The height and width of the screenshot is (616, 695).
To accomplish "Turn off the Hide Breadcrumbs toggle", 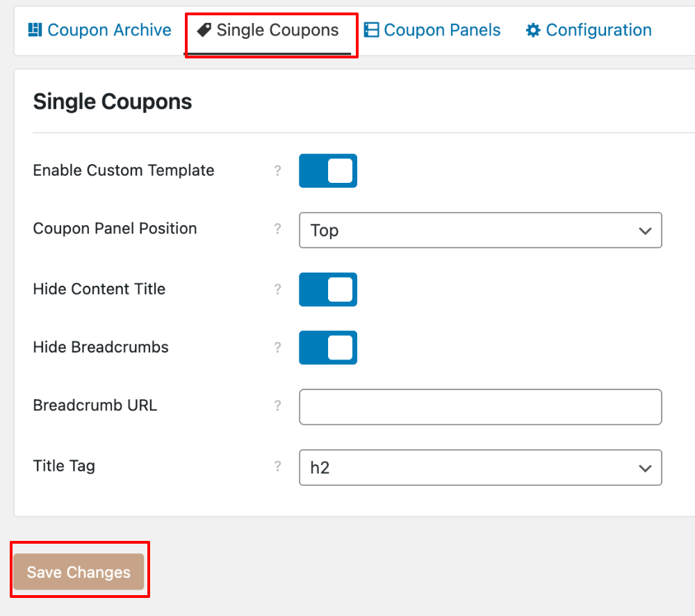I will (x=327, y=348).
